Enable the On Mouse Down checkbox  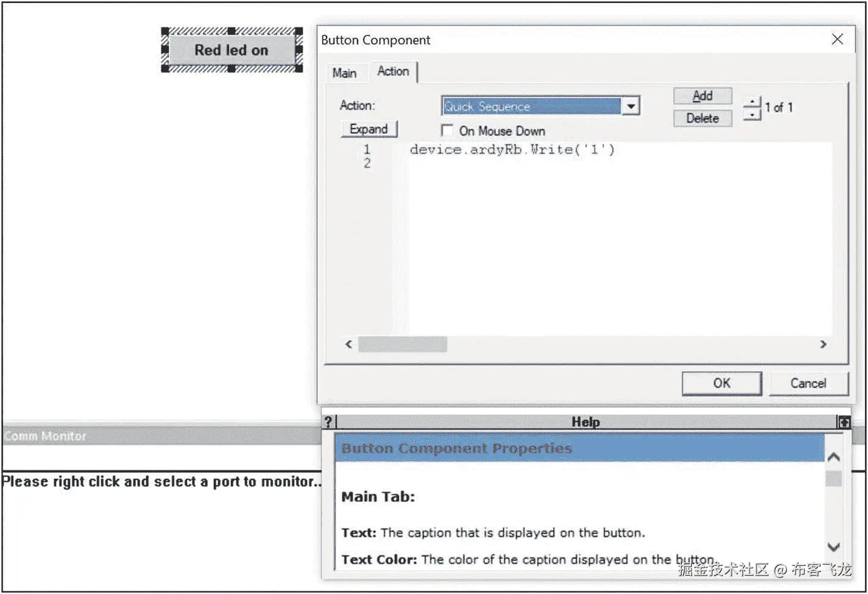click(x=447, y=130)
